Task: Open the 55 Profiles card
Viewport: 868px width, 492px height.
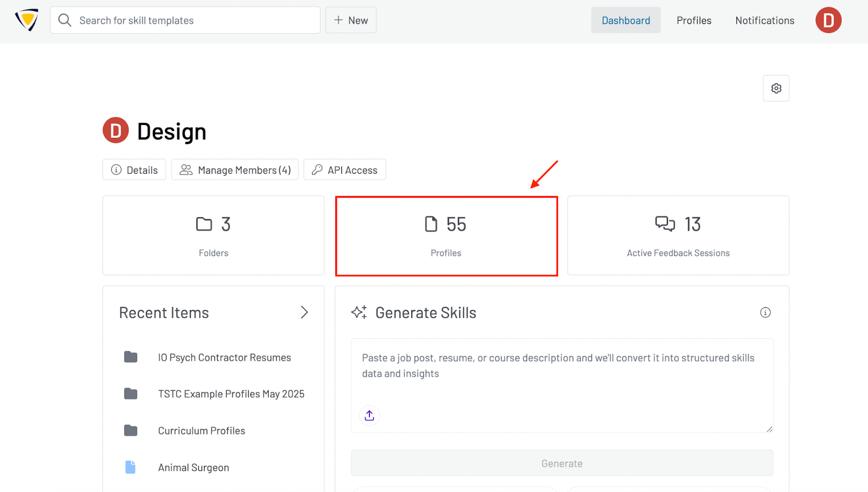Action: coord(446,236)
